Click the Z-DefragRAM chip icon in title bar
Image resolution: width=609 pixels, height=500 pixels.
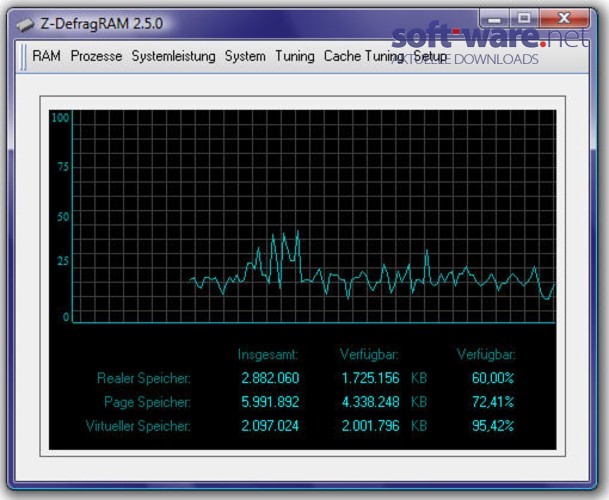pyautogui.click(x=25, y=24)
